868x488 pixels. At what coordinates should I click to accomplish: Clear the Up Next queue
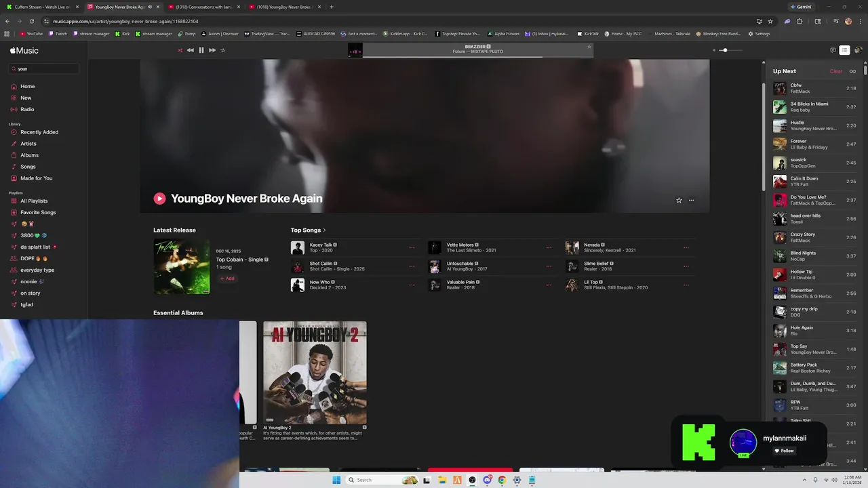(x=836, y=71)
